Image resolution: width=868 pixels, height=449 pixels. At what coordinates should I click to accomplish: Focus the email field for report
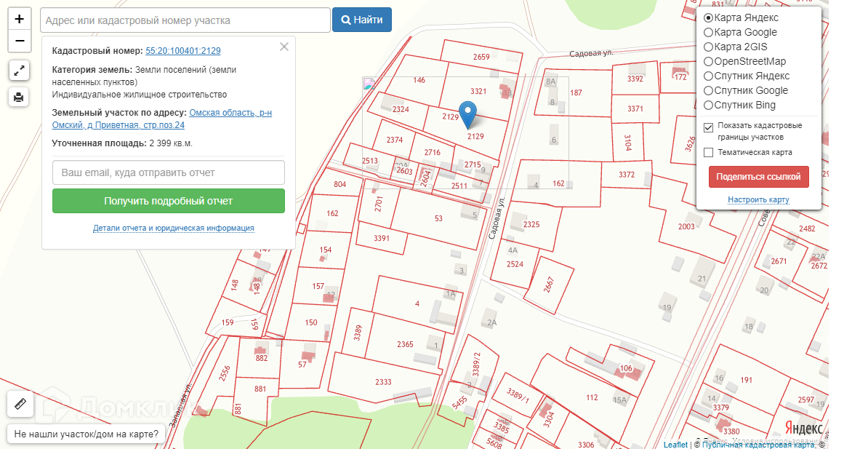[169, 172]
